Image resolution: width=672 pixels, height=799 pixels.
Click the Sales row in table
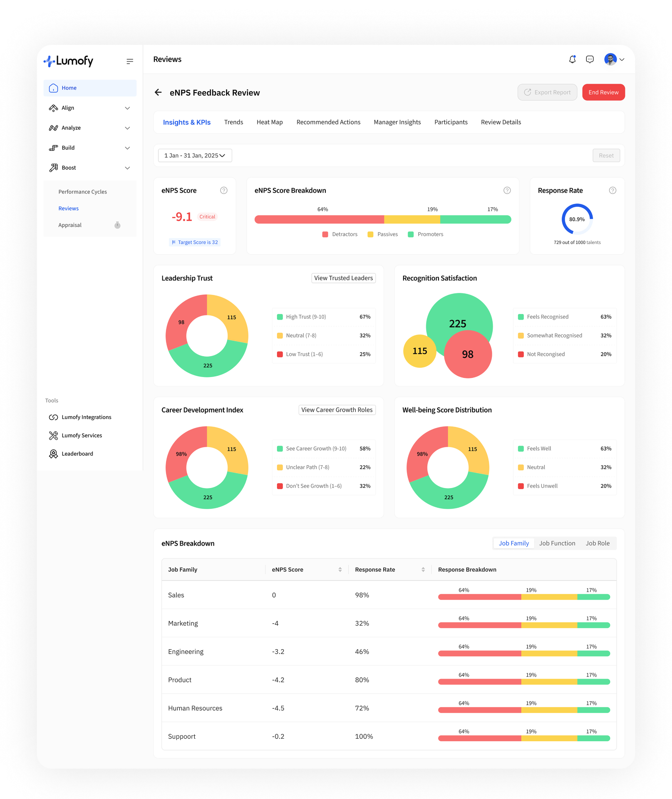click(389, 595)
